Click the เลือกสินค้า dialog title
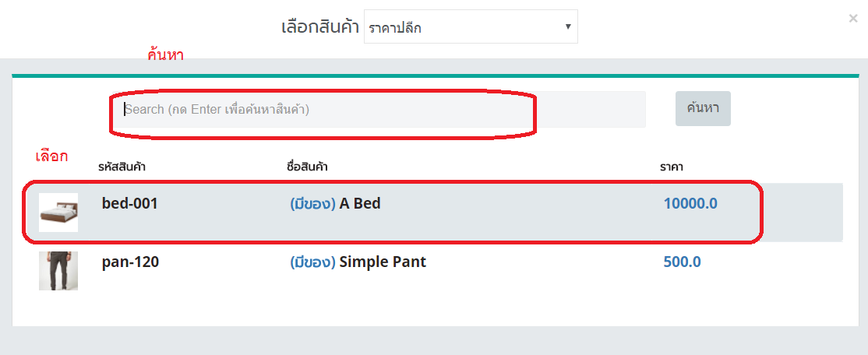This screenshot has width=868, height=355. [319, 28]
